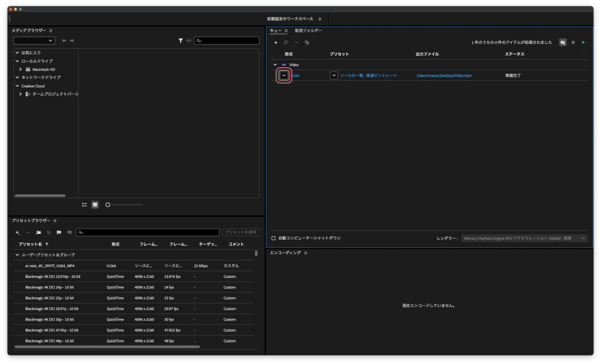601x364 pixels.
Task: Switch to the 監視フォルダー tab
Action: (308, 30)
